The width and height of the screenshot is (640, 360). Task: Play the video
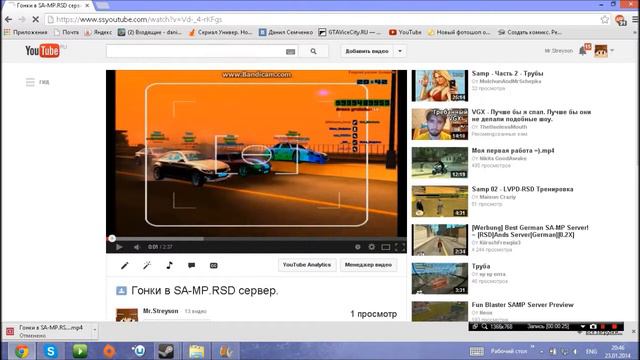tap(119, 247)
